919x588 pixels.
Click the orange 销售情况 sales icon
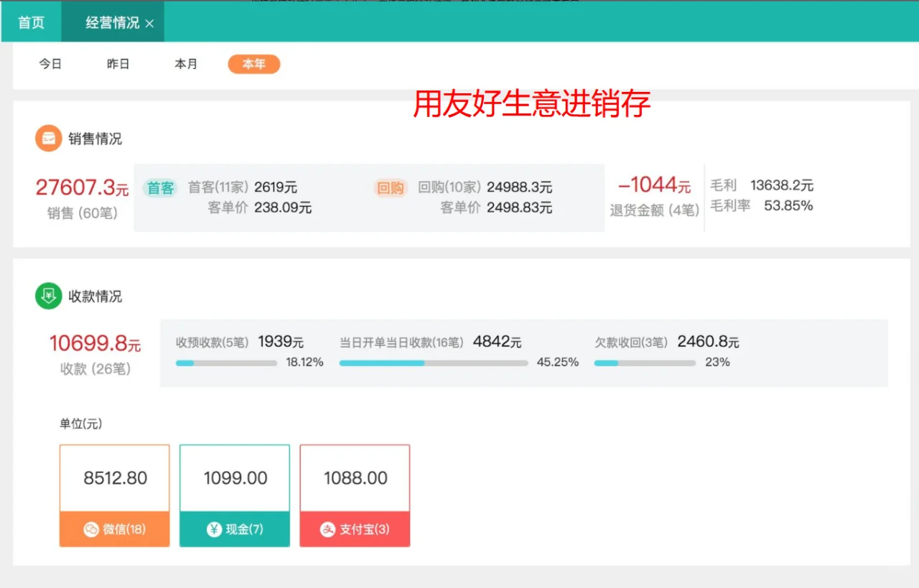click(47, 138)
